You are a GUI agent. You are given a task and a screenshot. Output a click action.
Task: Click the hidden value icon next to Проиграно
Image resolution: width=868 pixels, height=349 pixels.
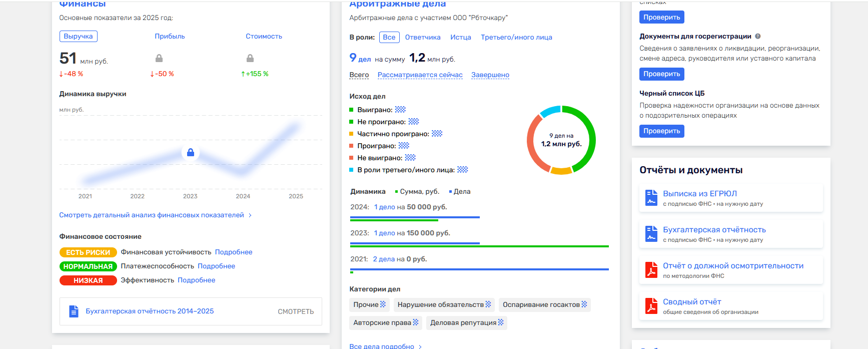pyautogui.click(x=404, y=146)
